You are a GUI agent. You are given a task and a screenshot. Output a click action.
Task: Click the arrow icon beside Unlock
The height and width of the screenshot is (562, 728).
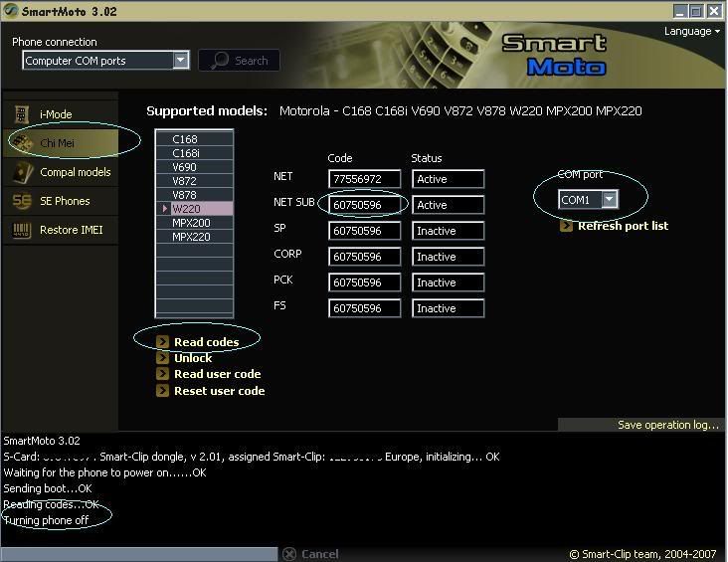[x=162, y=358]
